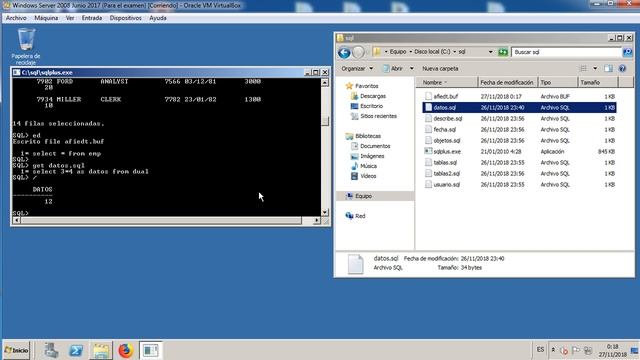Select the tablas2.sql file
Viewport: 640px width, 360px height.
[447, 174]
